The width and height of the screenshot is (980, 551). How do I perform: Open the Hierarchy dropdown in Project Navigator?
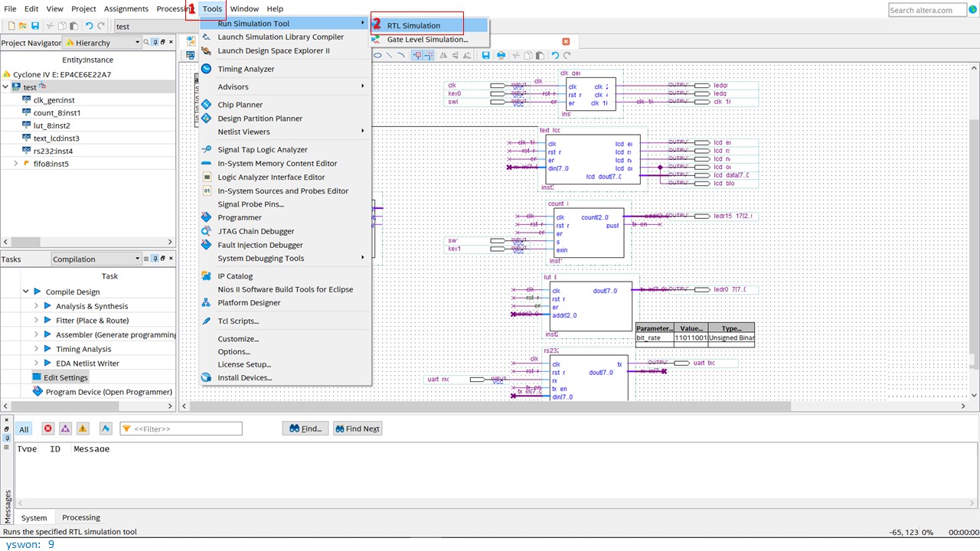tap(103, 43)
